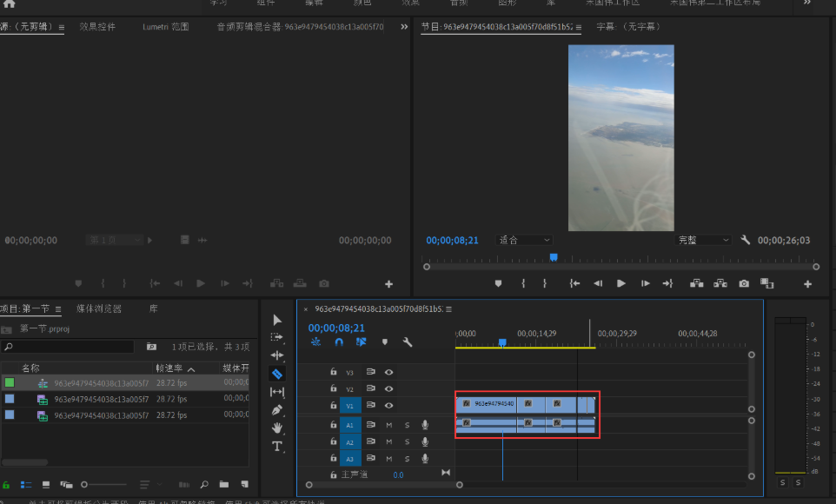The width and height of the screenshot is (836, 504).
Task: Go to In point in program monitor
Action: [x=574, y=284]
